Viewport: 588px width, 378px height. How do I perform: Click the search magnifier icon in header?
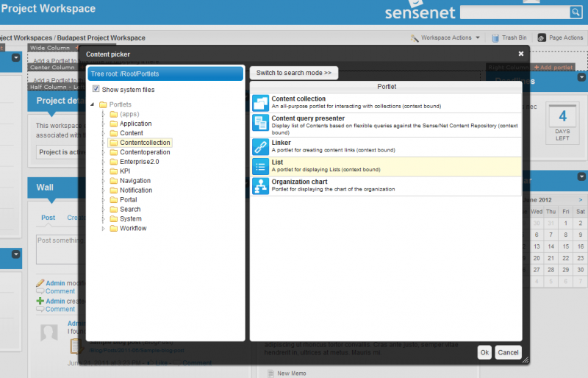[576, 13]
